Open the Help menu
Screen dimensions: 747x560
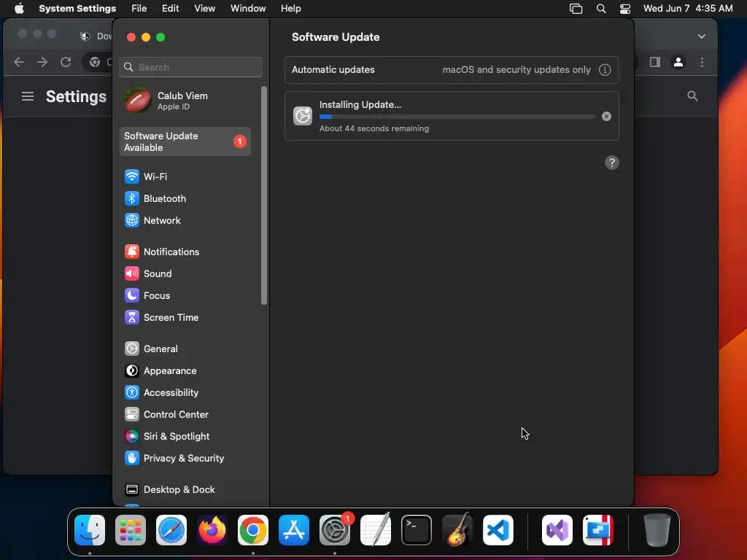(290, 9)
